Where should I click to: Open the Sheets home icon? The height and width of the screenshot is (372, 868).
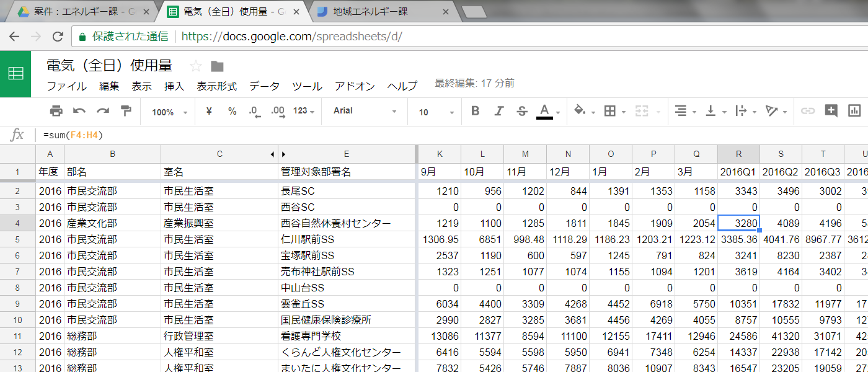[x=15, y=74]
